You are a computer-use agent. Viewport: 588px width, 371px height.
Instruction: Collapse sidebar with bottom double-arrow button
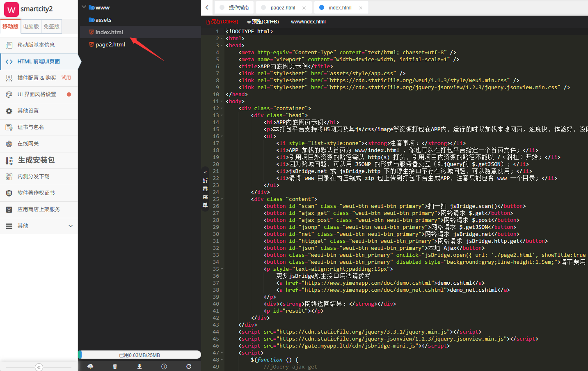(39, 367)
